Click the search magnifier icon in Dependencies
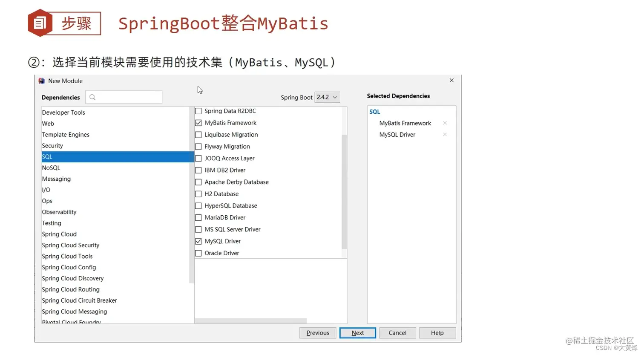Screen dimensions: 644x355 point(92,97)
